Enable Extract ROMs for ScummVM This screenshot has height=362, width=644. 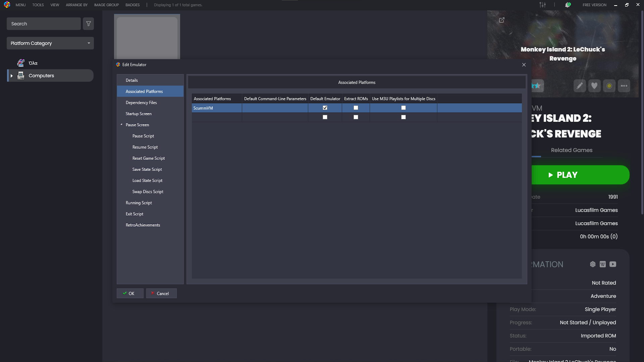[x=356, y=108]
